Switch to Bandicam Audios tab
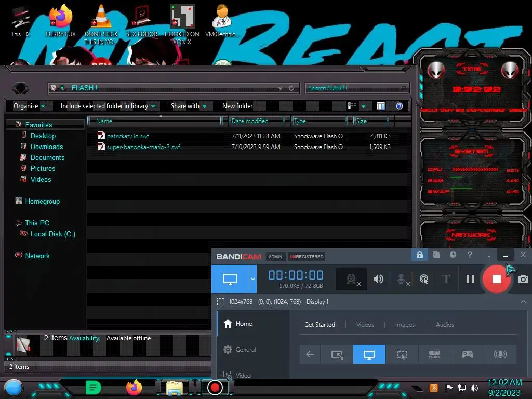Image resolution: width=532 pixels, height=399 pixels. [445, 325]
